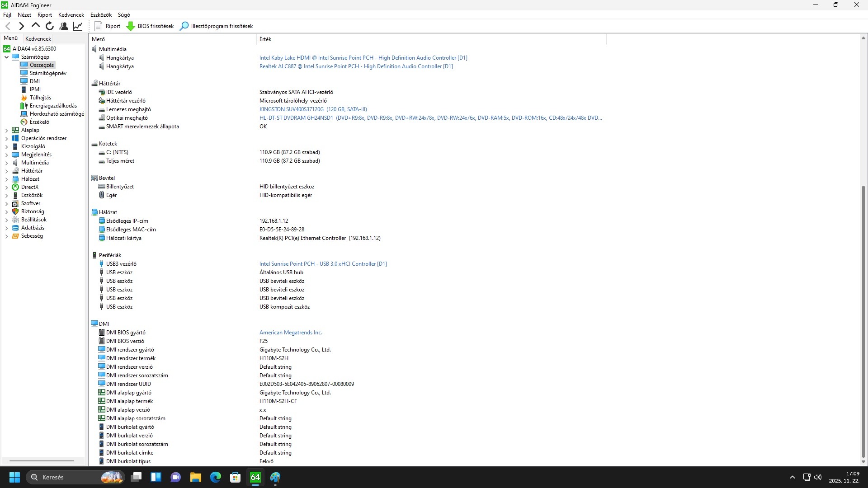Open Illesztőprogram frissítések driver updates

[216, 26]
